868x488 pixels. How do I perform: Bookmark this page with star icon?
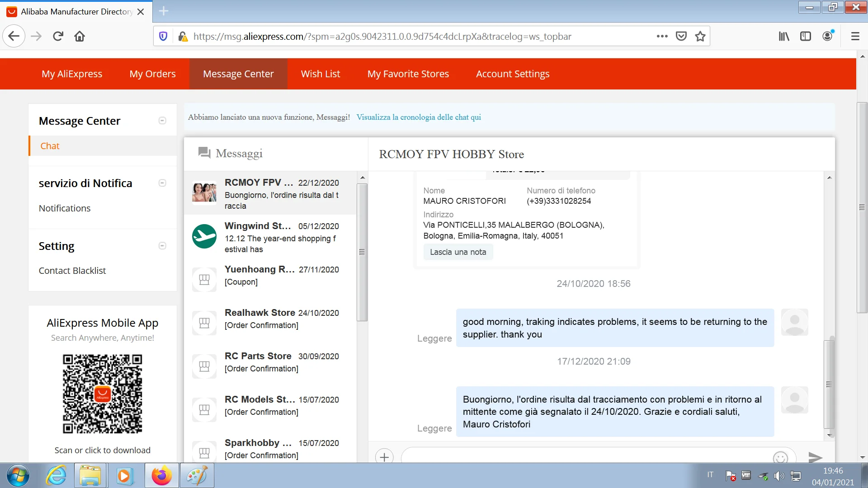(x=700, y=36)
